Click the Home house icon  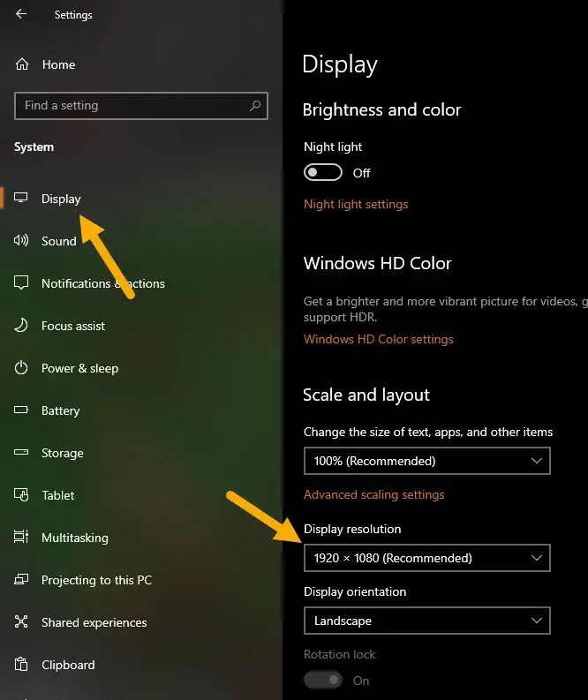21,64
